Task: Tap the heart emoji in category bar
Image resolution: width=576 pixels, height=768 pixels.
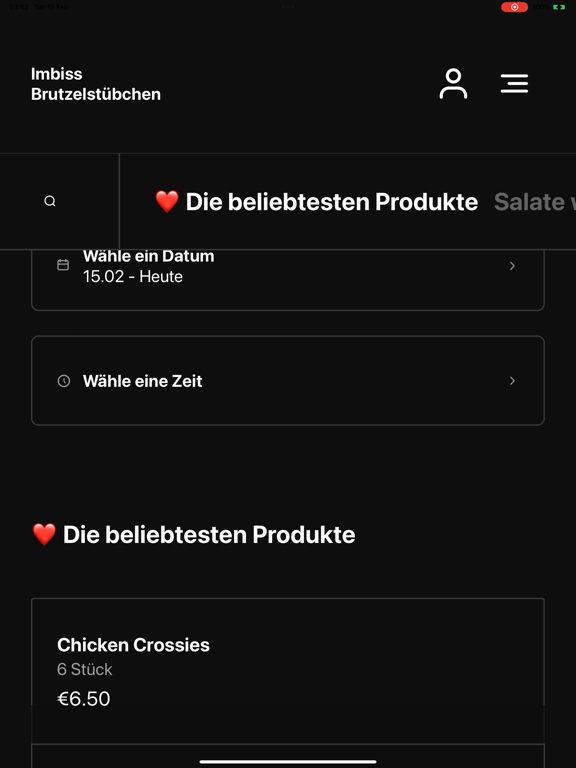Action: click(167, 202)
